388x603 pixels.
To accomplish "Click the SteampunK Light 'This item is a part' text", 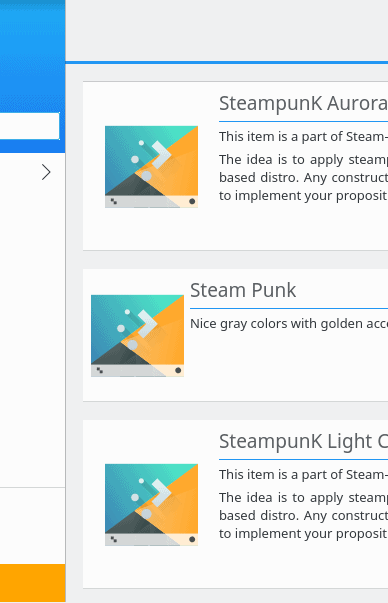I will pos(303,475).
